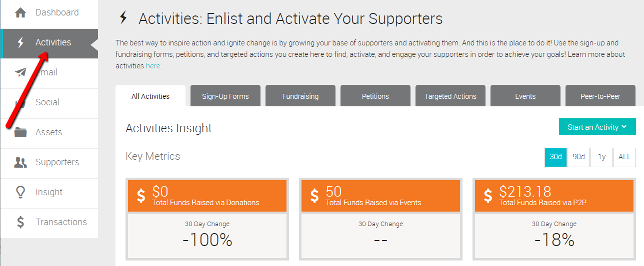Switch to the Fundraising tab
Screen dimensions: 644x266
point(300,96)
